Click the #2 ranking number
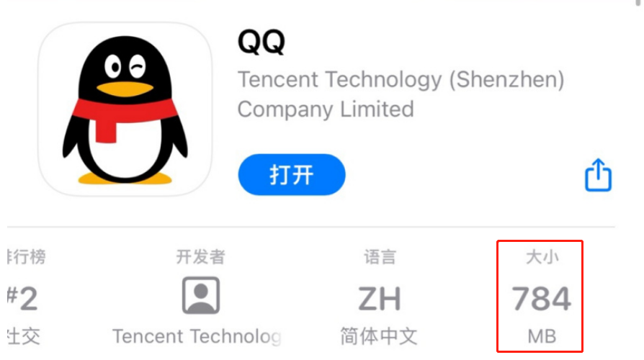Screen dimensions: 644x360 [23, 299]
